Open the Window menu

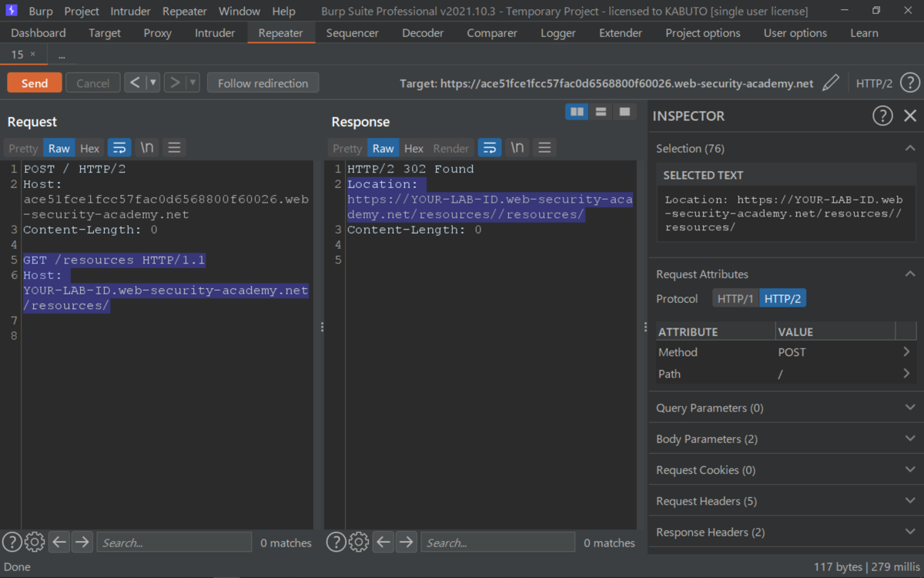pos(239,12)
